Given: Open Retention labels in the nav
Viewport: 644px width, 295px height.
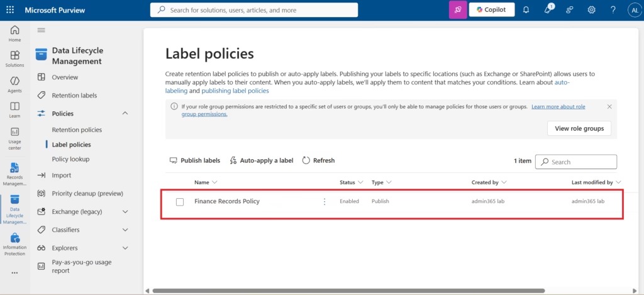Looking at the screenshot, I should (x=74, y=96).
